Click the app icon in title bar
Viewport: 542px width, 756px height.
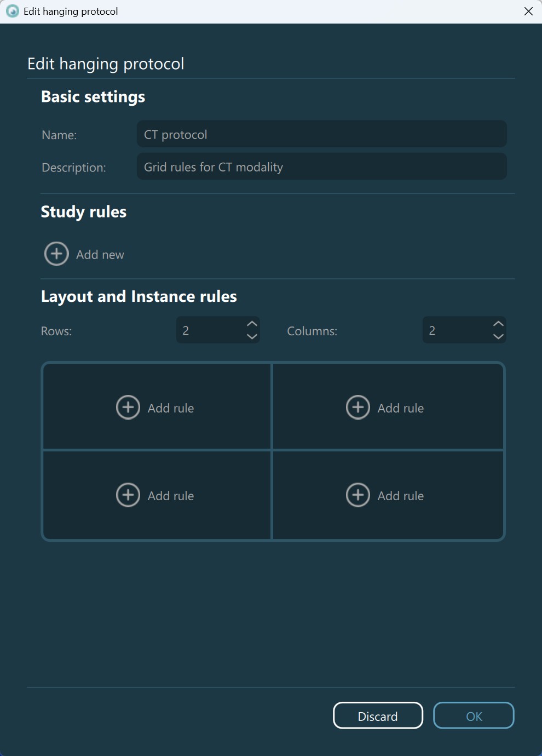tap(12, 11)
